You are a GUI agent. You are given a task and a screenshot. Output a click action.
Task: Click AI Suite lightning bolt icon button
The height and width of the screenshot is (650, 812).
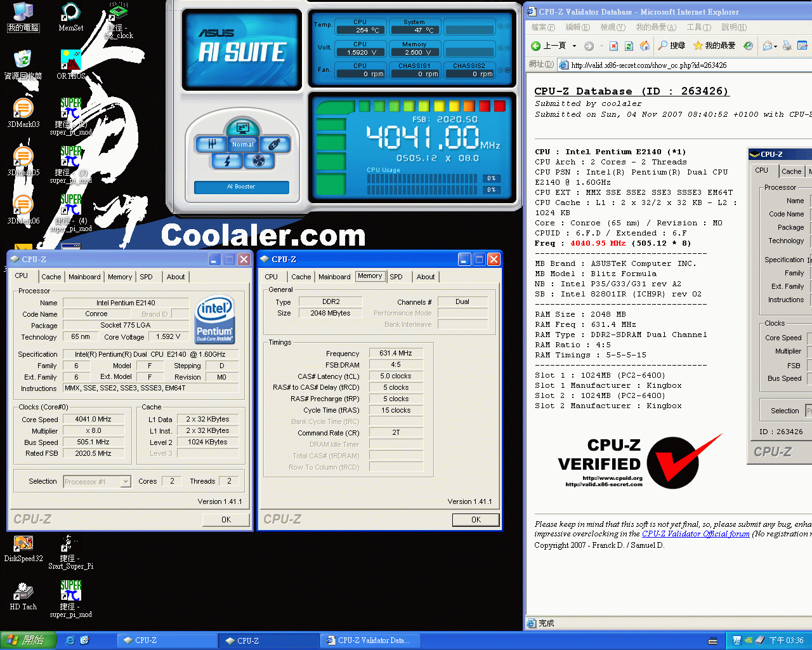(226, 161)
